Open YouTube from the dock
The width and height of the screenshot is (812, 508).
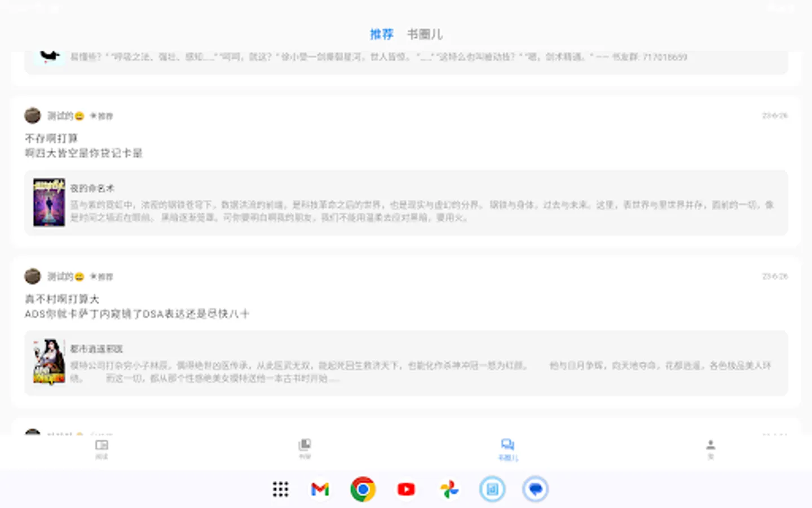406,489
